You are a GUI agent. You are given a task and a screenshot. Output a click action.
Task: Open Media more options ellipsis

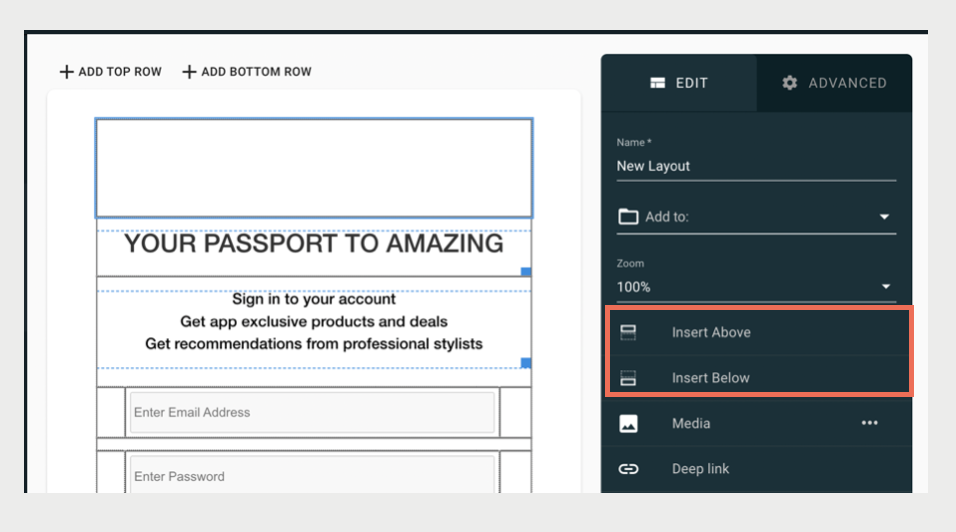[869, 423]
